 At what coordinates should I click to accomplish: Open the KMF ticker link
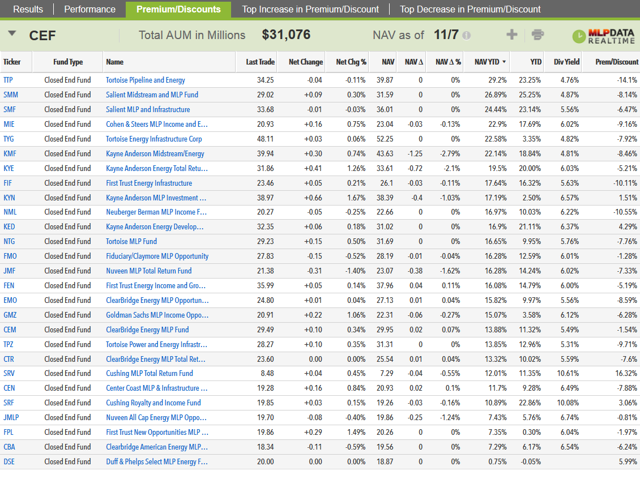[10, 153]
